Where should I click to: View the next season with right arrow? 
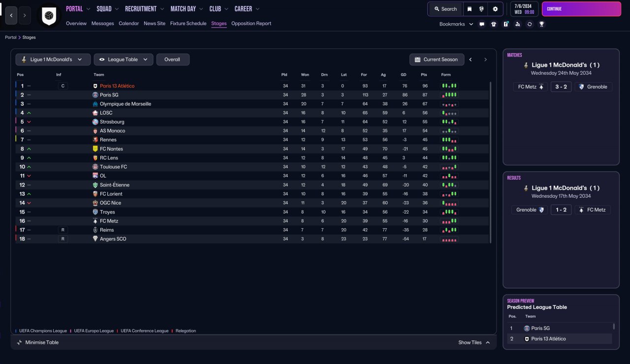click(485, 60)
